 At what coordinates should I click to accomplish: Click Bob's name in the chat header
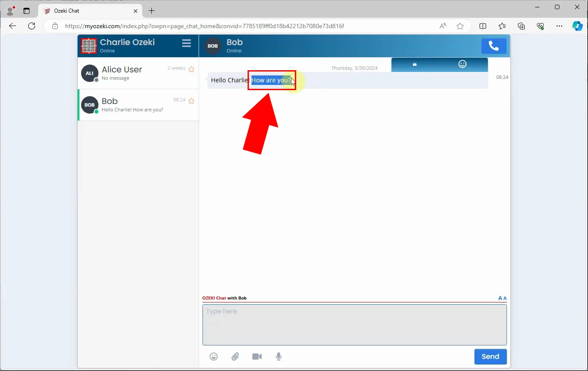(235, 42)
